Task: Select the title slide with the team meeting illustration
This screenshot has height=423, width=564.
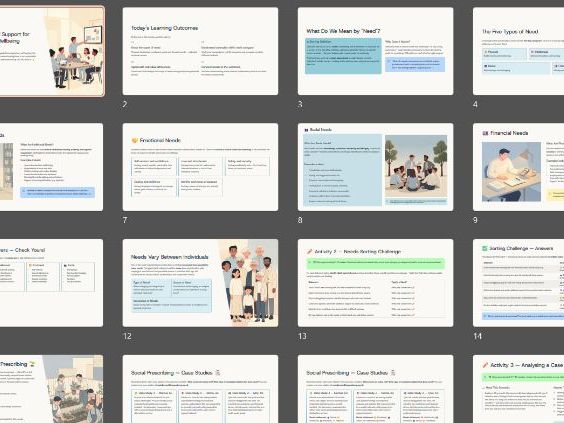Action: [52, 51]
